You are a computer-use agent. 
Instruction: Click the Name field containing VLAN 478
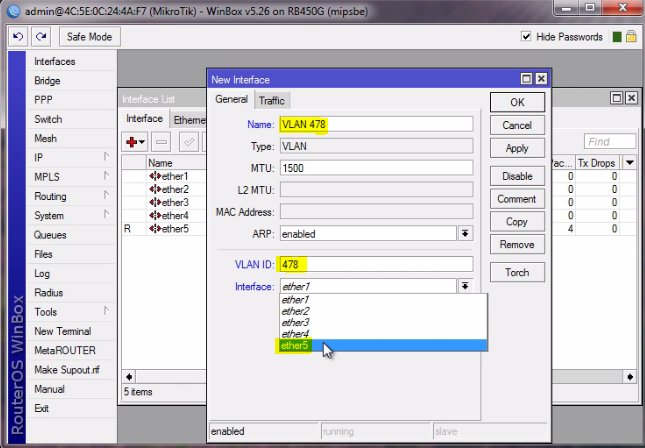[376, 124]
